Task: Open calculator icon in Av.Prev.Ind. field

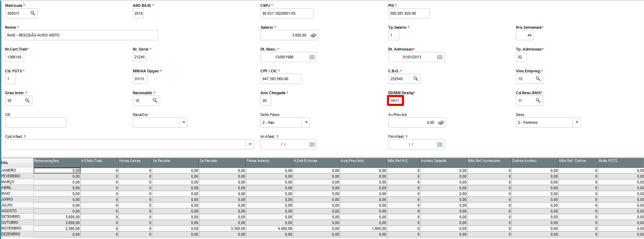Action: (441, 123)
